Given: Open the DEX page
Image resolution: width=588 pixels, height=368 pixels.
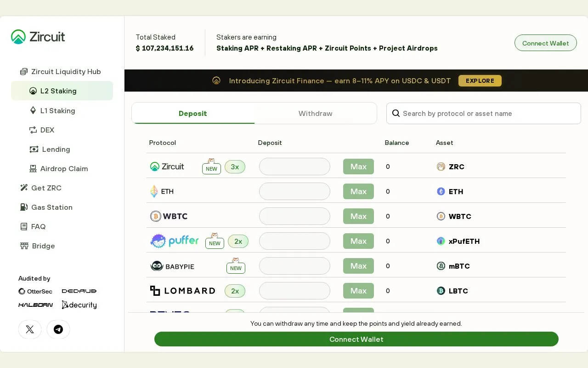Looking at the screenshot, I should pos(42,130).
